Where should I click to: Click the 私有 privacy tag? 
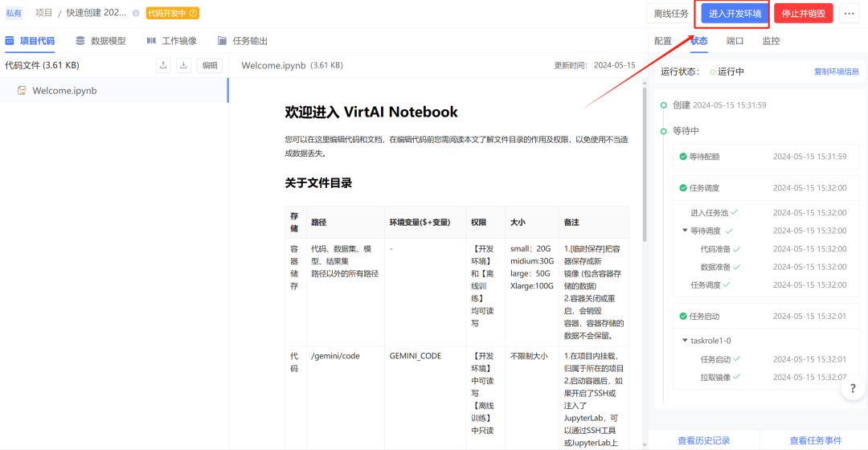(x=14, y=14)
